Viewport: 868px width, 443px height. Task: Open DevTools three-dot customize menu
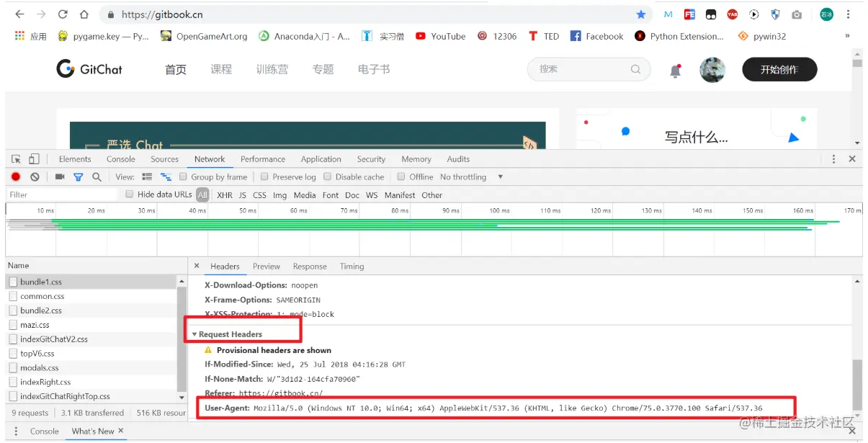click(x=833, y=159)
